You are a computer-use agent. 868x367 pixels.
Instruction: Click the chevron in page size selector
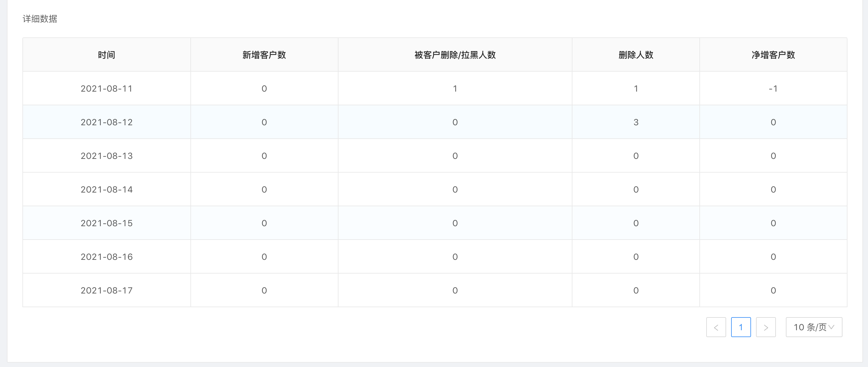point(832,327)
